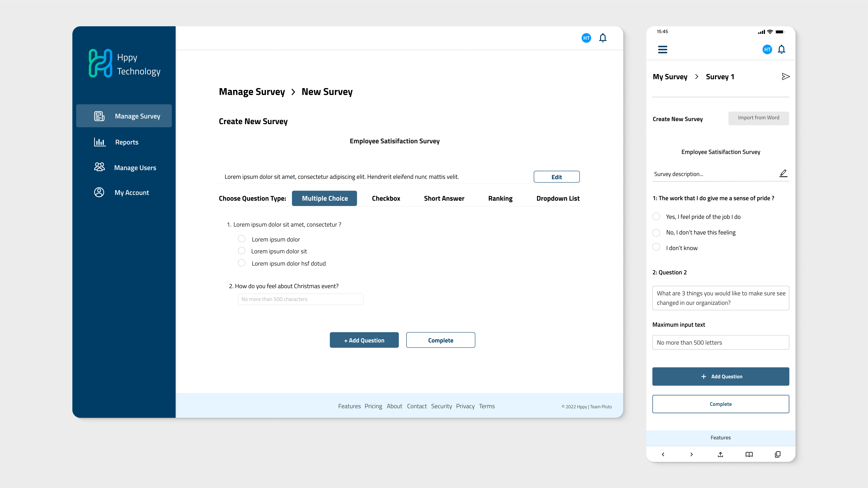This screenshot has height=488, width=868.
Task: Select radio option 'Lorem ipsum dolor sit'
Action: click(242, 251)
